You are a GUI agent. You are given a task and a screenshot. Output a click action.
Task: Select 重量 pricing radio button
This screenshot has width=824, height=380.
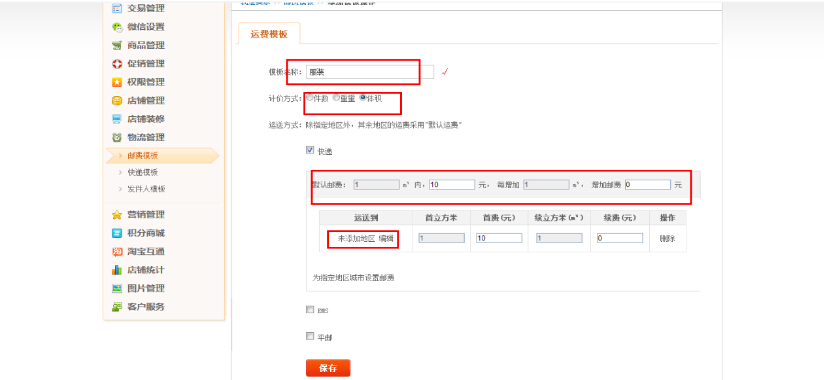point(336,98)
